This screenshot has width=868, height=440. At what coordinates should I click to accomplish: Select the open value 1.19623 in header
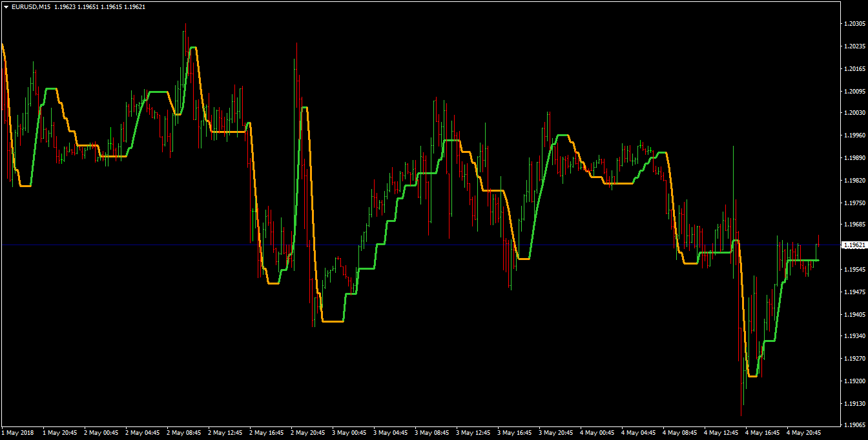66,6
